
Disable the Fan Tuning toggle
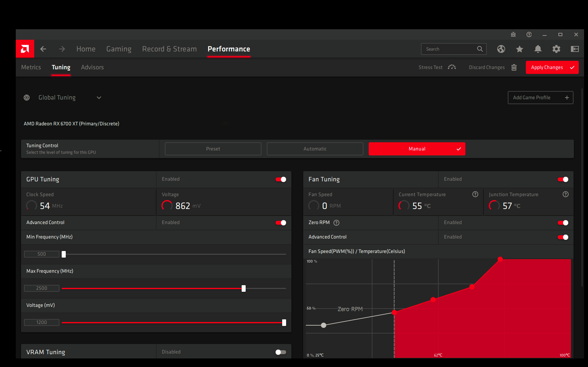(x=563, y=179)
